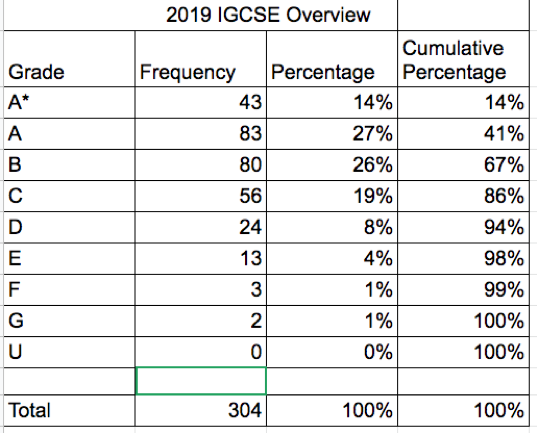
Task: Select the 'Frequency' column header cell
Action: pyautogui.click(x=201, y=59)
